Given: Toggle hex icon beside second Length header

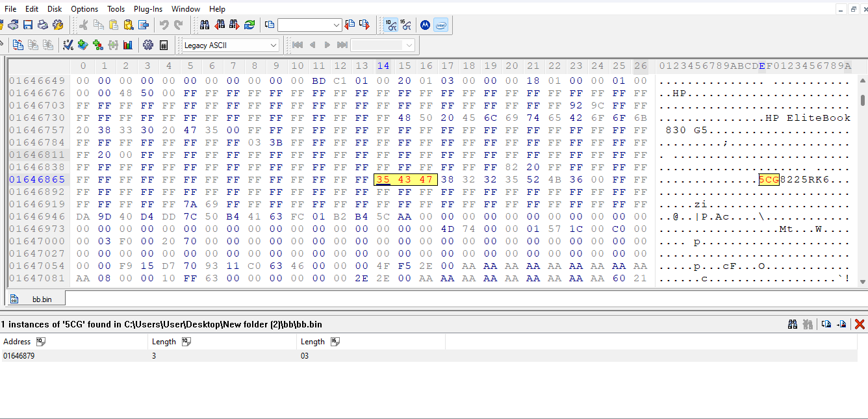Looking at the screenshot, I should 335,342.
